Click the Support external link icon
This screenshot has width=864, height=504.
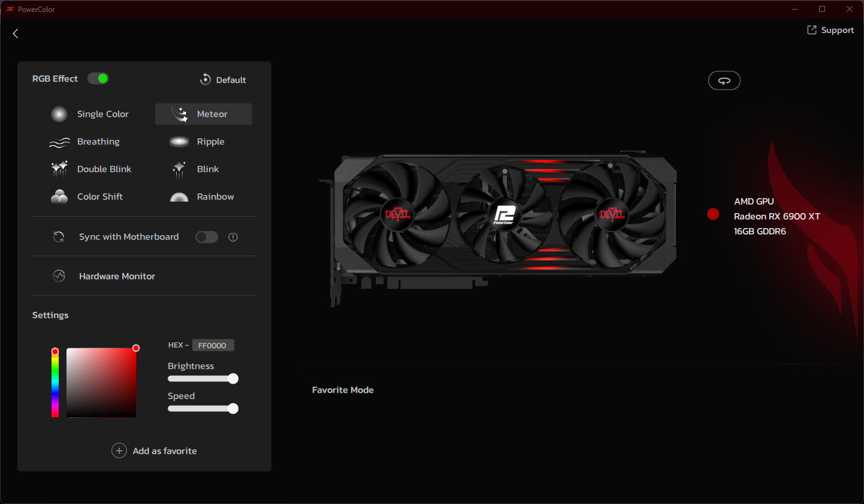812,30
